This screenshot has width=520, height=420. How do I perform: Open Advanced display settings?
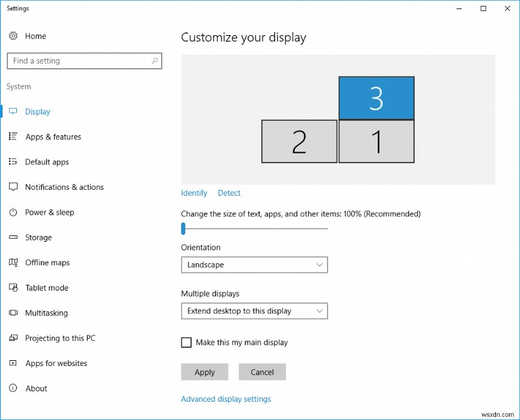[x=226, y=399]
